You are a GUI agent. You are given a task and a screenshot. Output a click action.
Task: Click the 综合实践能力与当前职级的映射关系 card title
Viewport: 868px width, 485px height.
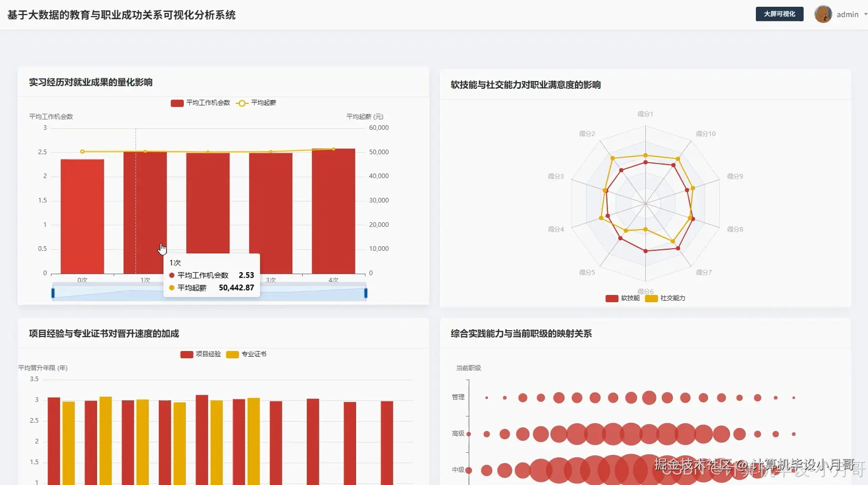point(521,333)
